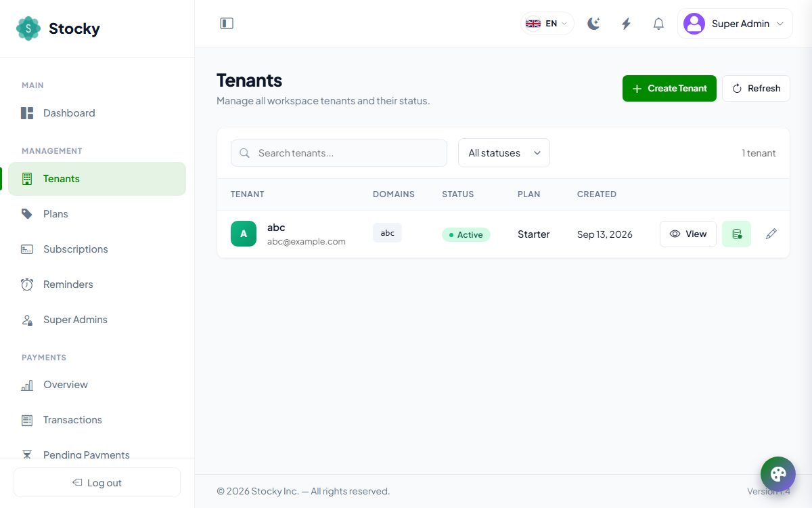Open Reminders in the sidebar

pos(97,284)
